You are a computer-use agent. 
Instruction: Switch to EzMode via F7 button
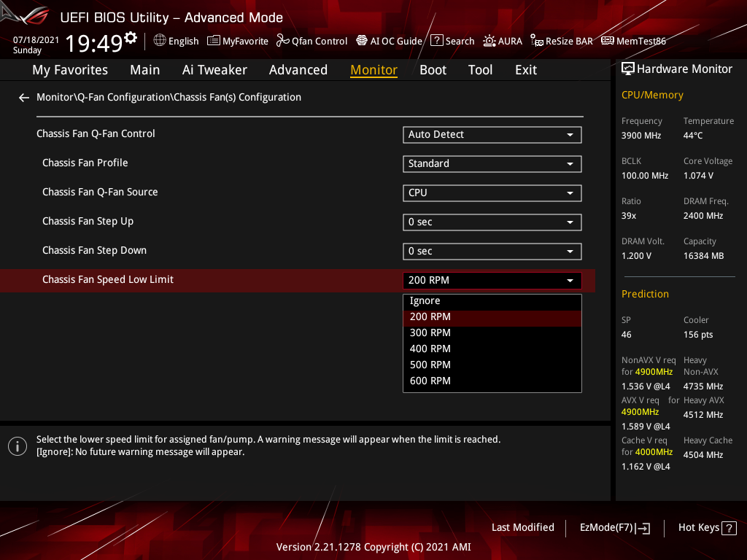pos(614,527)
